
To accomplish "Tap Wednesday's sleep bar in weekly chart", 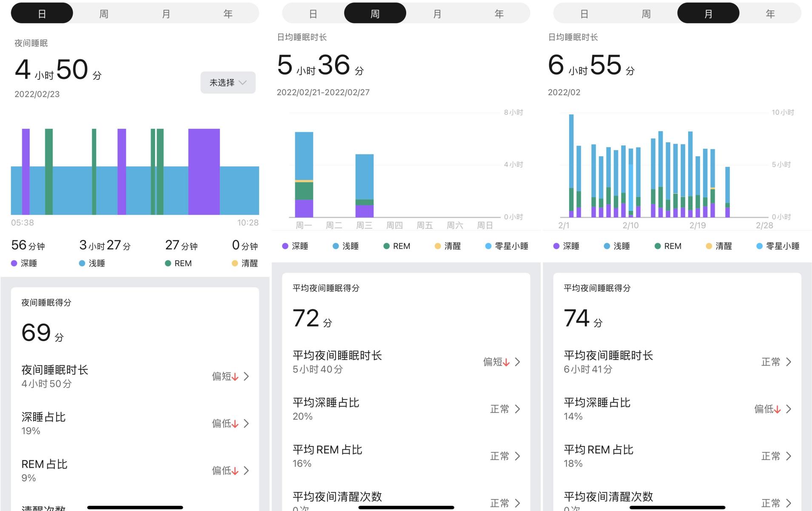I will pos(365,185).
